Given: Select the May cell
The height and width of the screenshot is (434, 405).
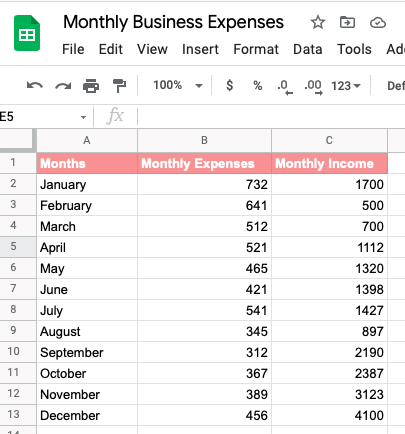Looking at the screenshot, I should (87, 268).
